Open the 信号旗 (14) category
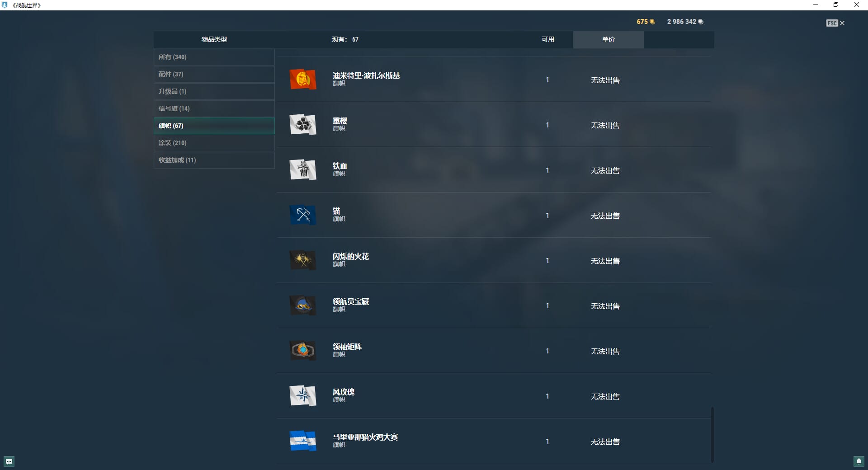Screen dimensions: 868x470 tap(214, 108)
